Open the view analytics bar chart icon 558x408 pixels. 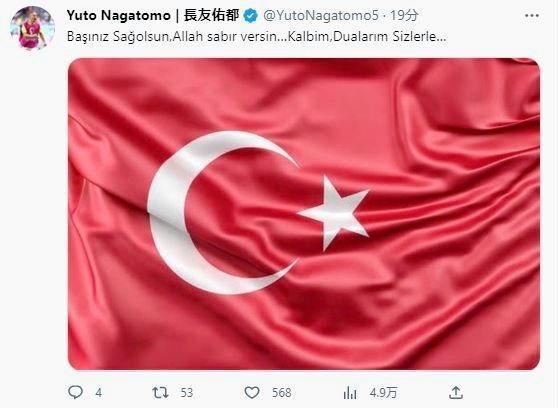click(x=350, y=392)
